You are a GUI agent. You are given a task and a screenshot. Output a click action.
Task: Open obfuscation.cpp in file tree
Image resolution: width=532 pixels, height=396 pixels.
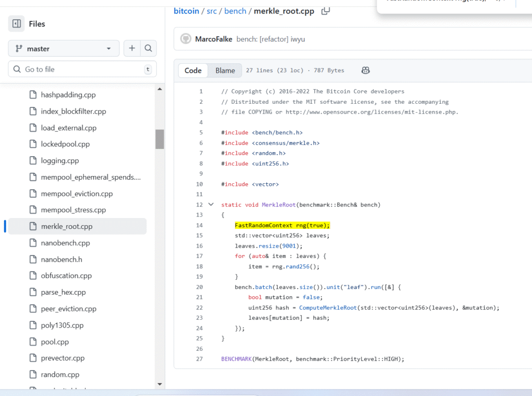click(x=66, y=276)
